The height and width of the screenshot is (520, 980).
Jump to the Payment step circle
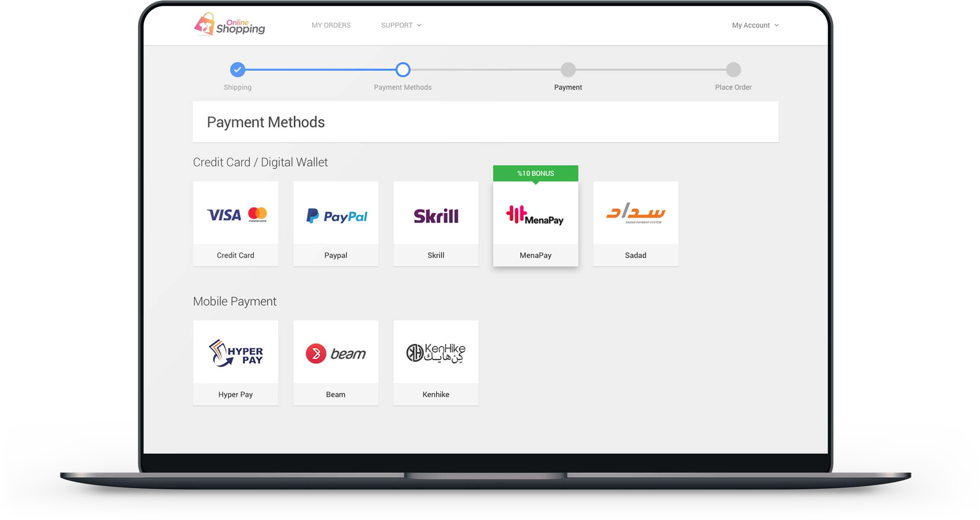[x=568, y=70]
